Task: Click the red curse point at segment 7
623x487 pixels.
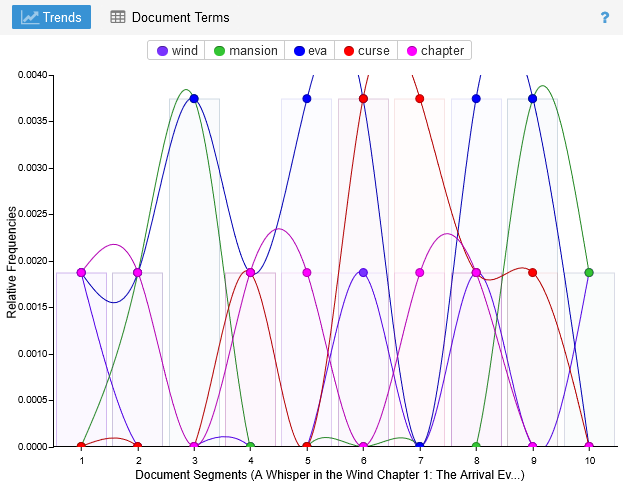Action: 420,99
